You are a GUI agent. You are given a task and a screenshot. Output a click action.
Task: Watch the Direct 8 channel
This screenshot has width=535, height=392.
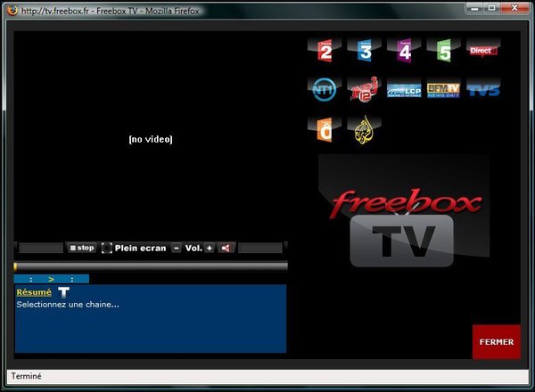point(482,51)
